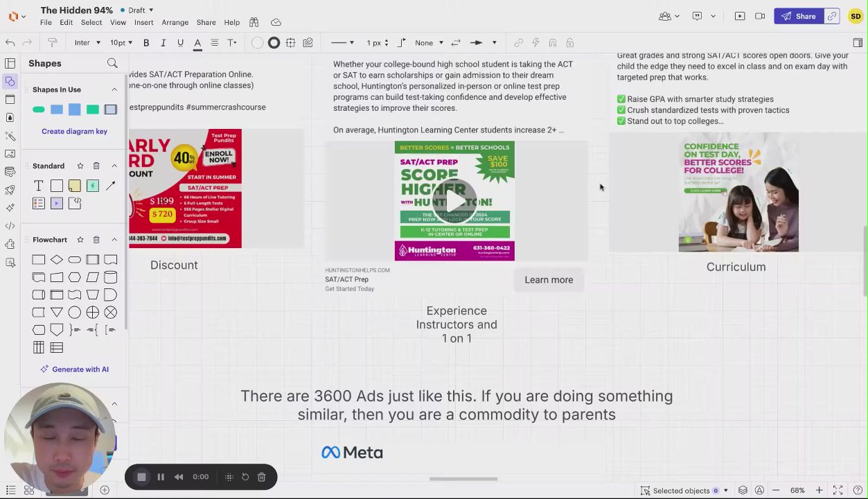Screen dimensions: 868x499
Task: Activate the format painter tool
Action: 52,43
